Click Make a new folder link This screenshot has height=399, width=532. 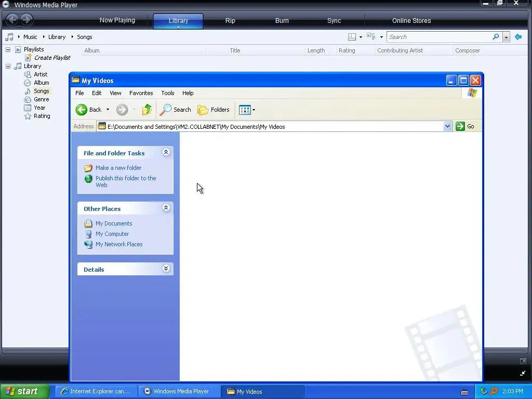click(x=118, y=168)
